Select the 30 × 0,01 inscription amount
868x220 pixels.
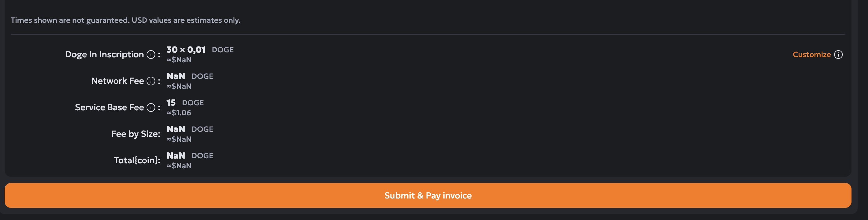[x=186, y=50]
